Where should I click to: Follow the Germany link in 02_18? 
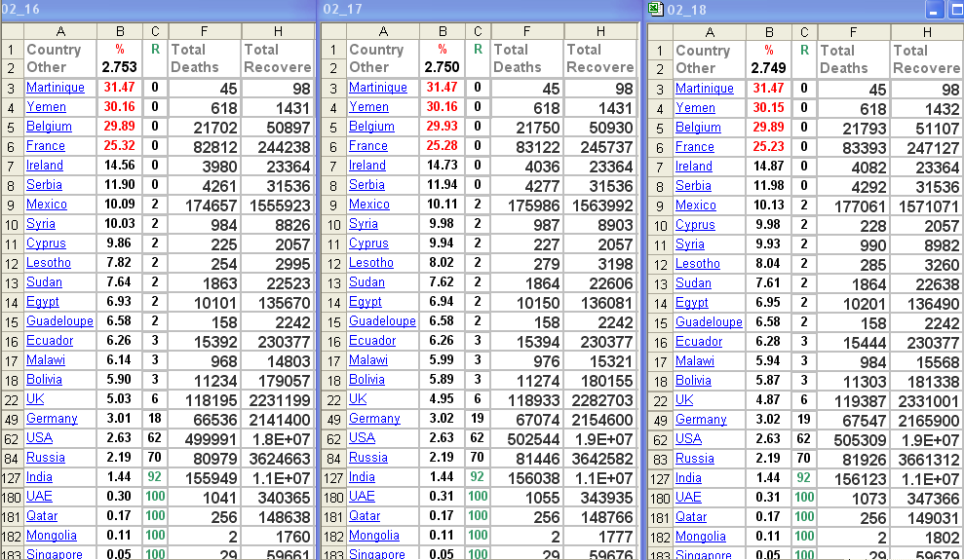tap(701, 420)
